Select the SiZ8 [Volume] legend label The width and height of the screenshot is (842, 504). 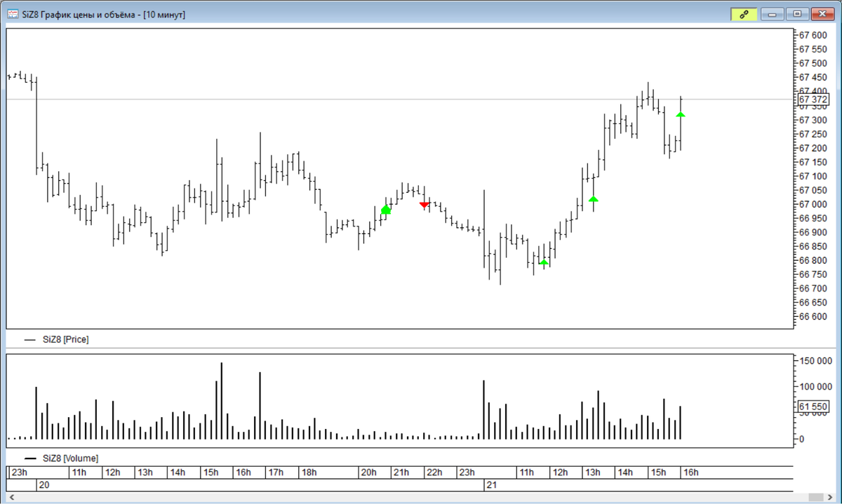coord(70,458)
